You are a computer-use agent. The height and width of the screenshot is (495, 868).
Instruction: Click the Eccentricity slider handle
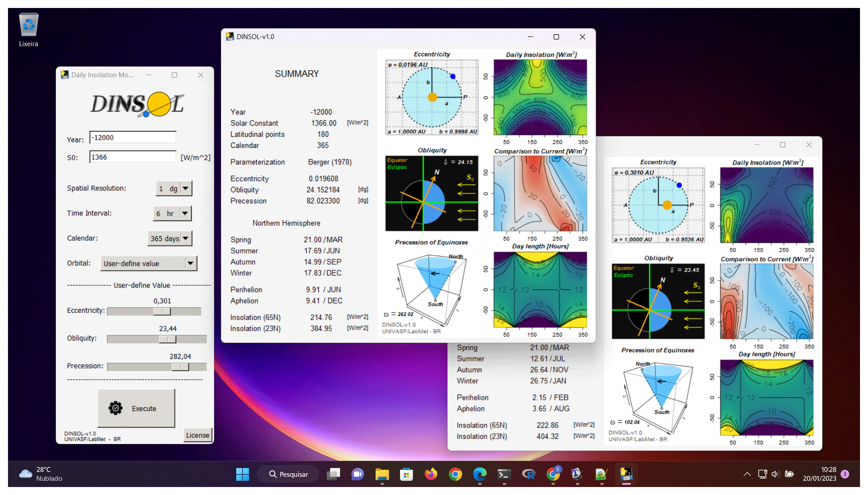point(162,311)
